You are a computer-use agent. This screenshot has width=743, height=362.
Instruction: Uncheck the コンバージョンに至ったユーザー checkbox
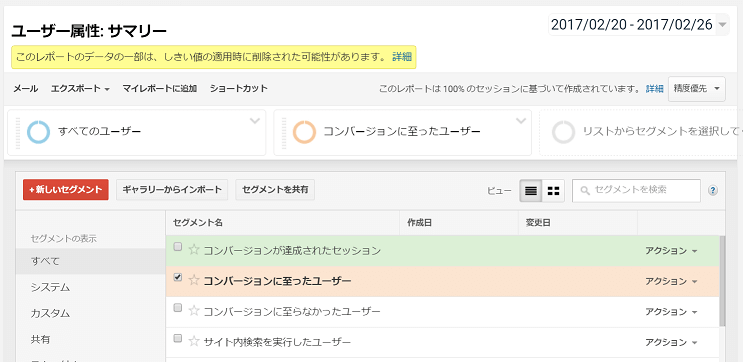click(178, 277)
